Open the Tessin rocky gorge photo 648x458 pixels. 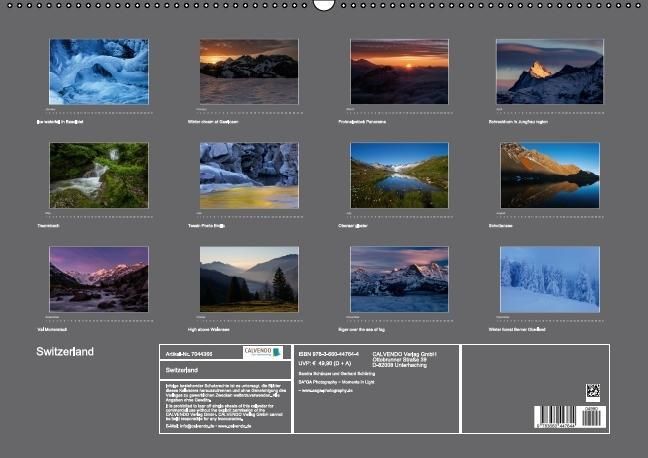point(249,175)
